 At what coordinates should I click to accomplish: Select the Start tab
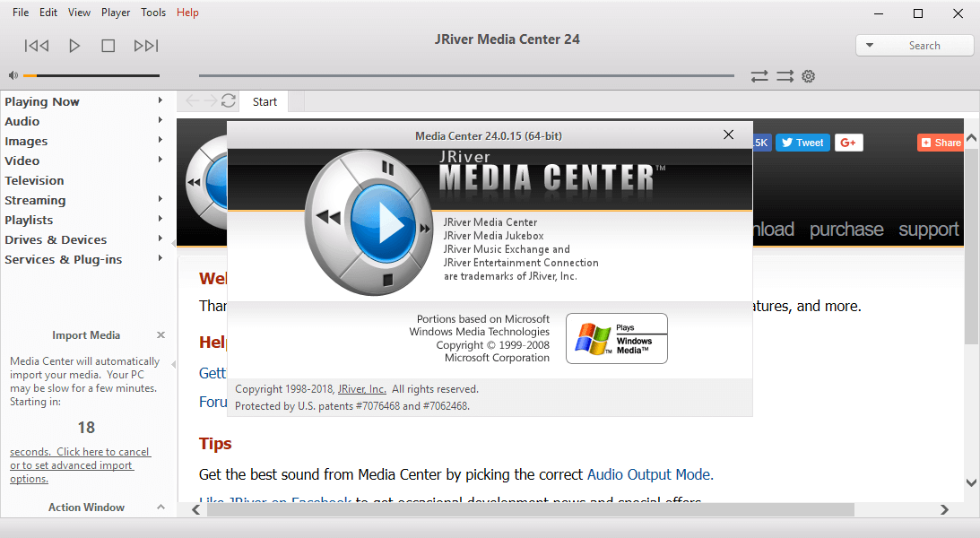265,102
